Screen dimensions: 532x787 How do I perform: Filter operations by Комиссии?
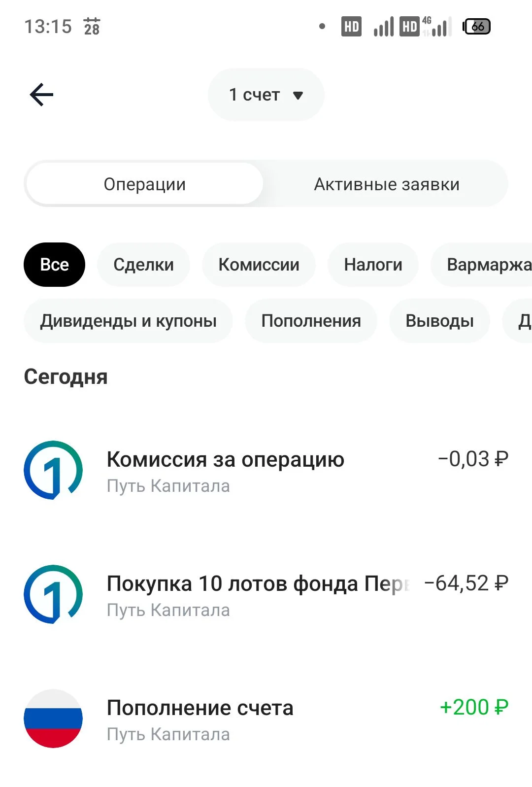pyautogui.click(x=259, y=265)
